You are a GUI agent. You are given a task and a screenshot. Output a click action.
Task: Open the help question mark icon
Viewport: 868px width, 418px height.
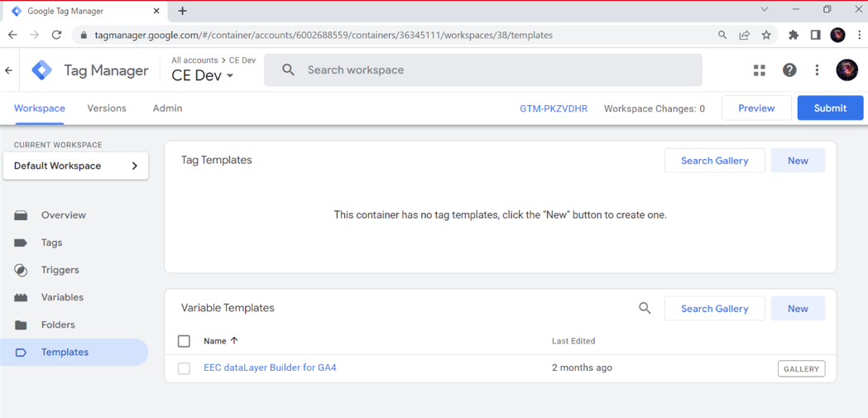pos(789,70)
